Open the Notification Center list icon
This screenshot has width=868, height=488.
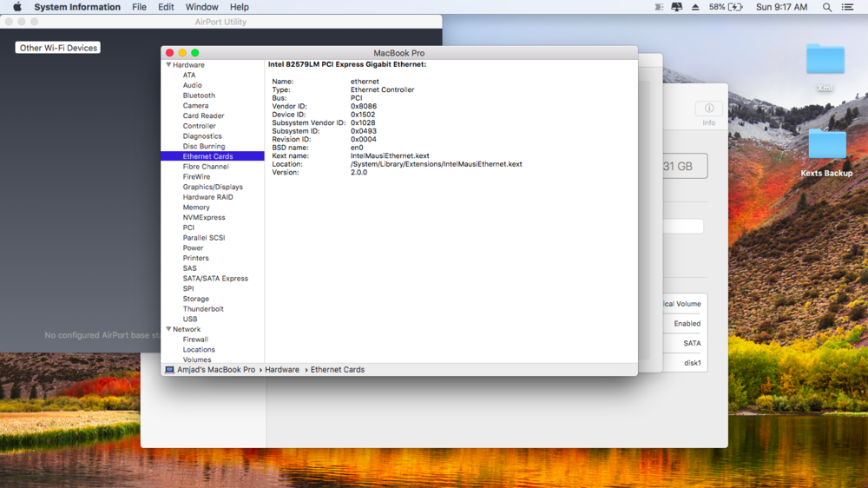[848, 7]
